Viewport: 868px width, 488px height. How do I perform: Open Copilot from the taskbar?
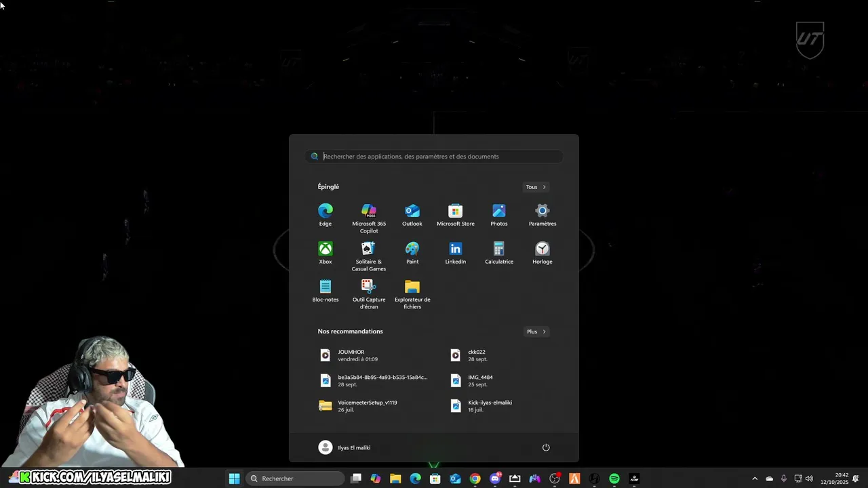tap(376, 479)
